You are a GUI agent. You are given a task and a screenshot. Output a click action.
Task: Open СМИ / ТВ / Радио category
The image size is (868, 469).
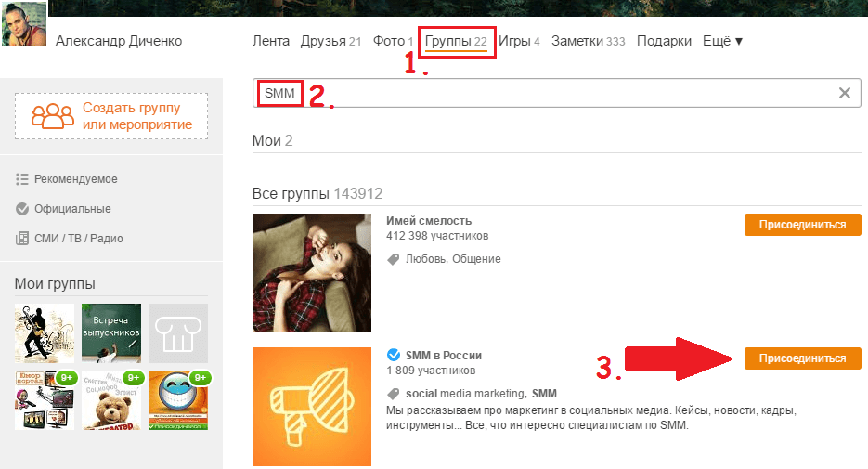(79, 239)
